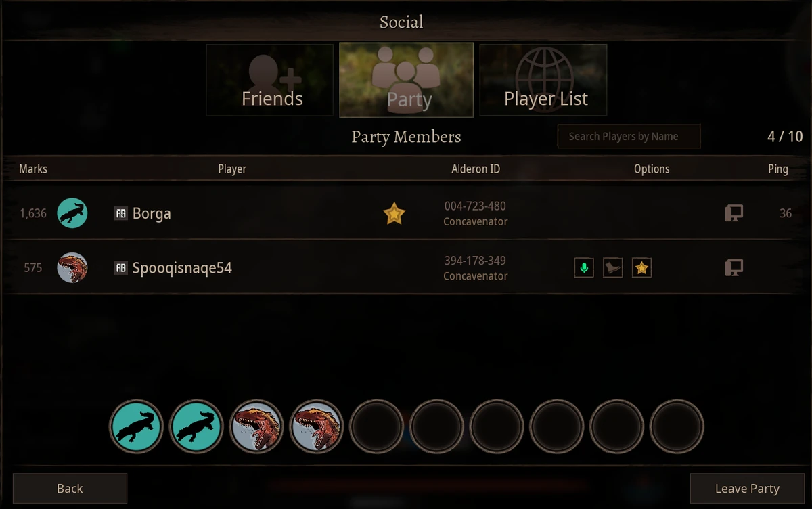Click the first teal crocodile party slot

coord(137,426)
